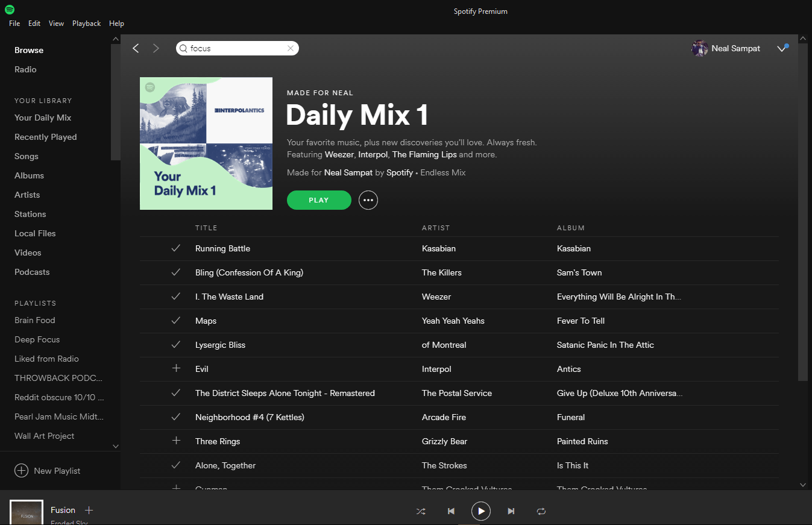Viewport: 812px width, 525px height.
Task: Save Three Rings with its plus icon
Action: (176, 441)
